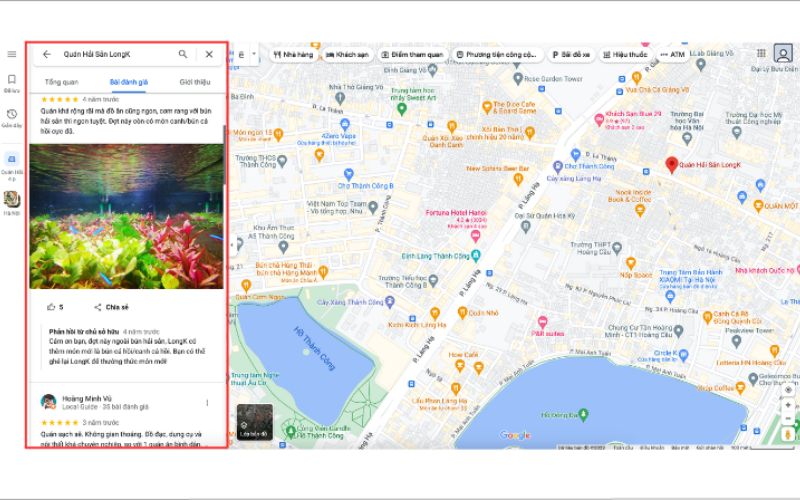
Task: Click the Chia sẻ share button
Action: click(x=111, y=307)
